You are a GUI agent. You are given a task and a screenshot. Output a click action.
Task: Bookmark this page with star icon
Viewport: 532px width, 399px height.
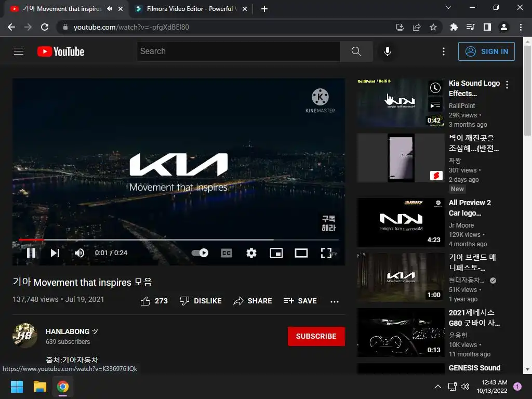pyautogui.click(x=433, y=27)
